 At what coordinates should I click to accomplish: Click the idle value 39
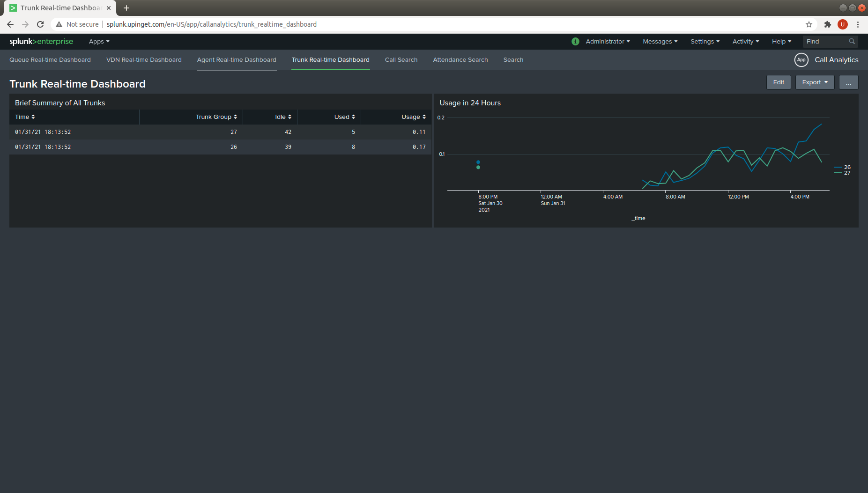point(288,147)
